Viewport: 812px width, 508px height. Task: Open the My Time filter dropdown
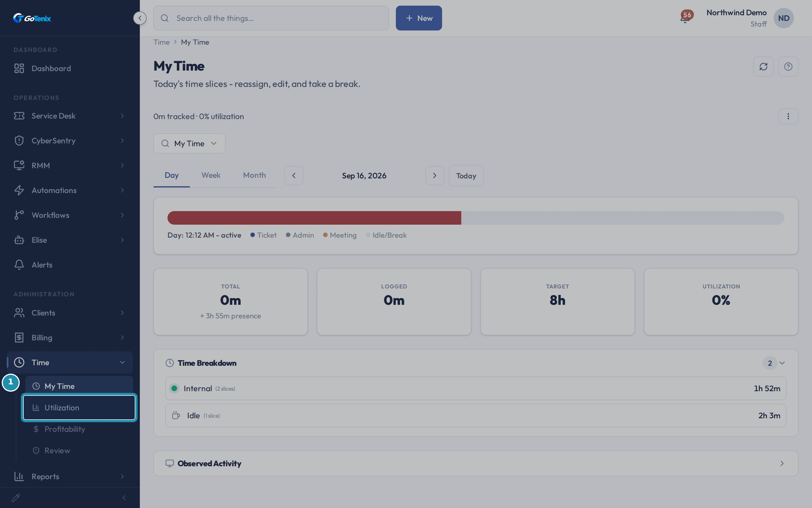click(x=189, y=143)
